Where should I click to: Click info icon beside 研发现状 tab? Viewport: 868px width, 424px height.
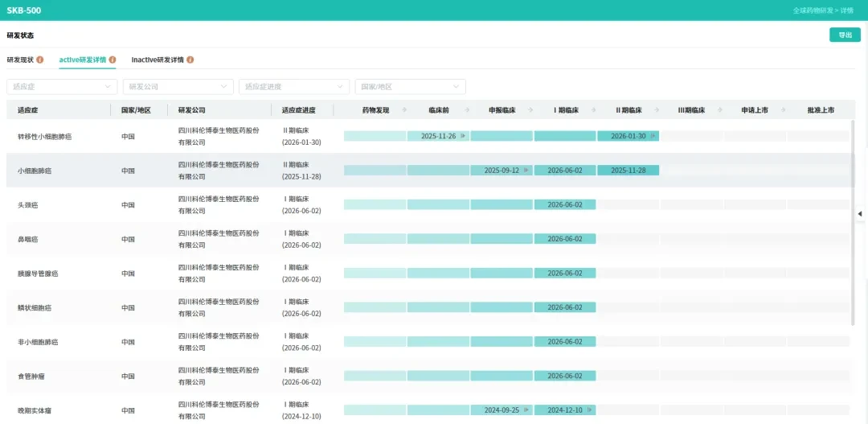pyautogui.click(x=40, y=60)
